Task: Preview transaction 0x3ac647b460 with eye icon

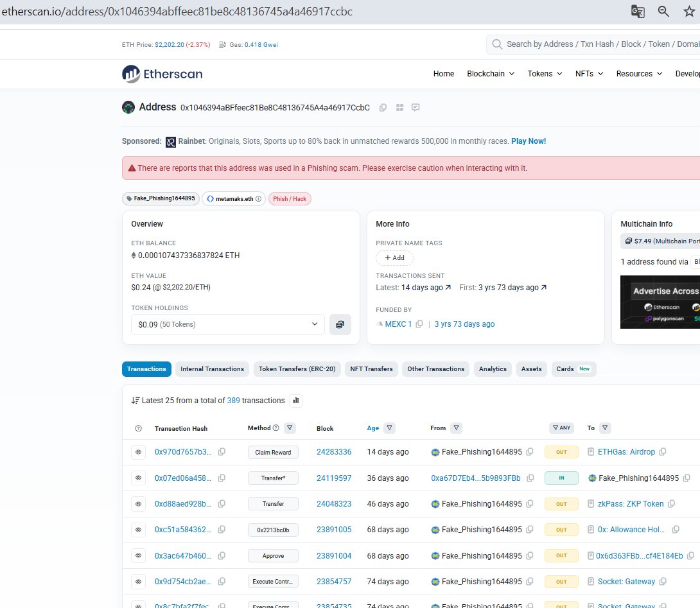Action: pos(138,556)
